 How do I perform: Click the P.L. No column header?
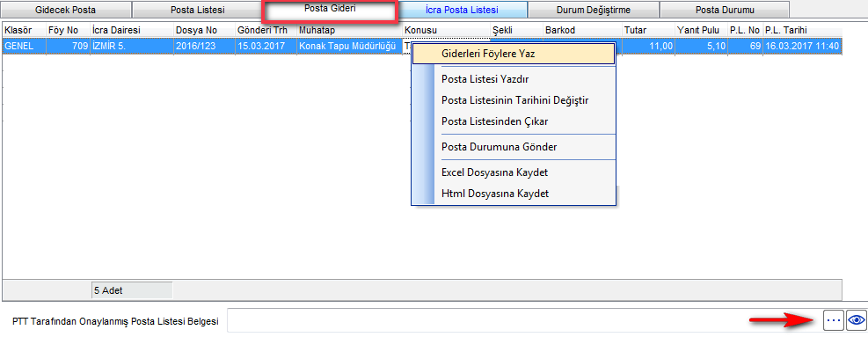745,31
